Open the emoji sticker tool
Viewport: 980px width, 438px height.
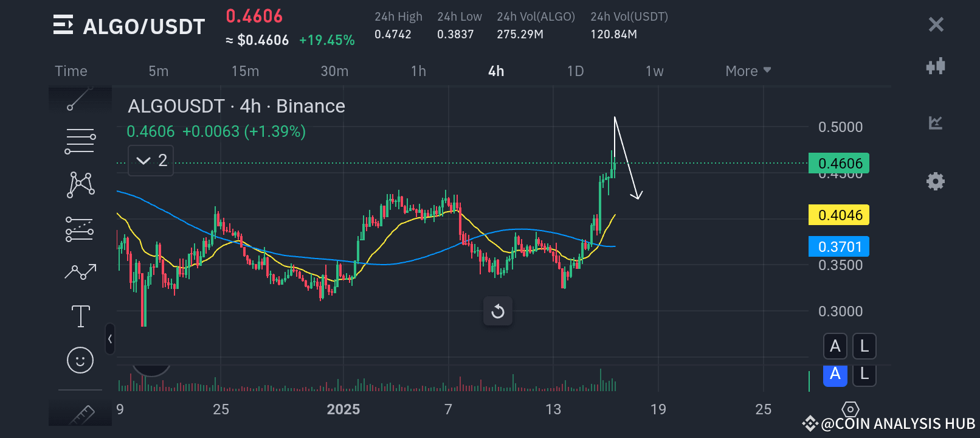tap(80, 360)
